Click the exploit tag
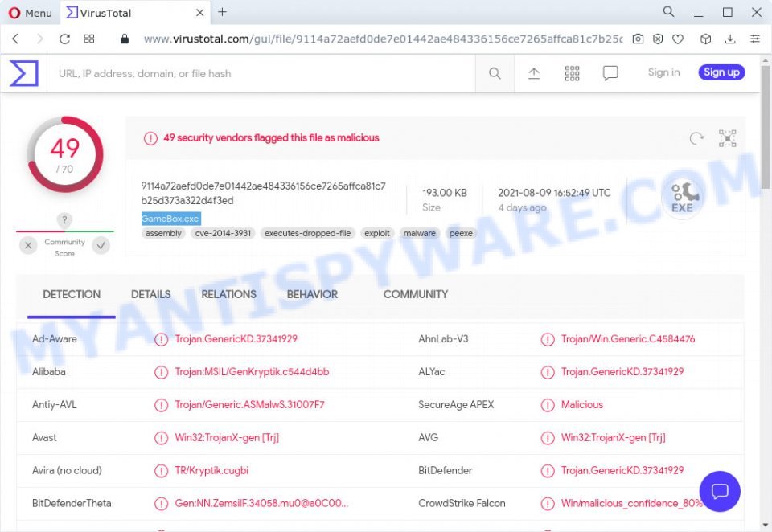 [377, 233]
